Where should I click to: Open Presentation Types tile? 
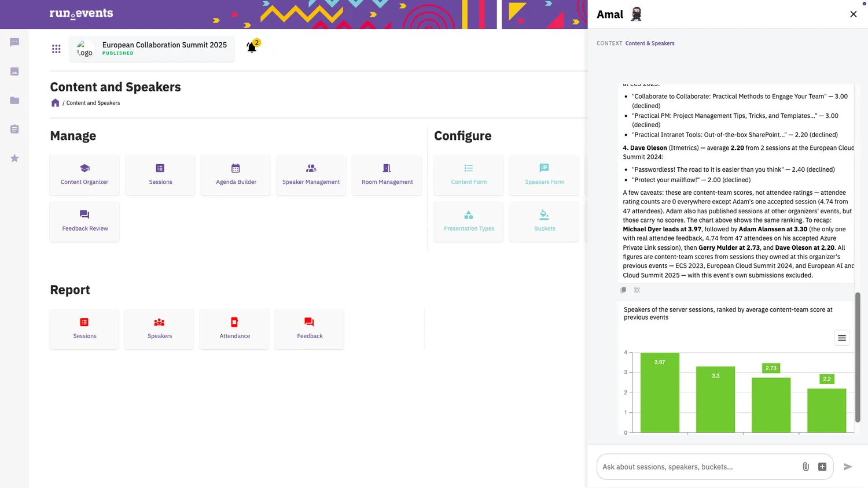pos(469,221)
